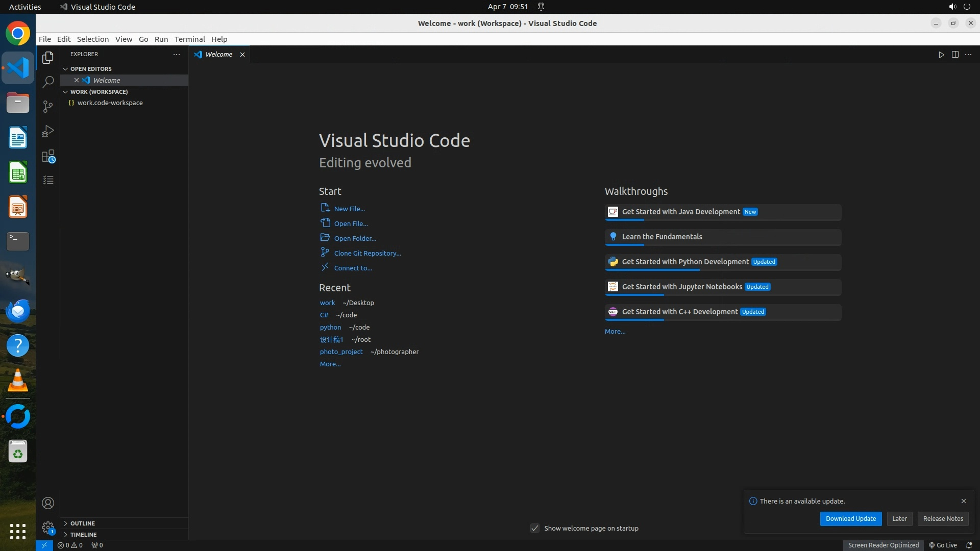Expand the Outline panel

[83, 523]
